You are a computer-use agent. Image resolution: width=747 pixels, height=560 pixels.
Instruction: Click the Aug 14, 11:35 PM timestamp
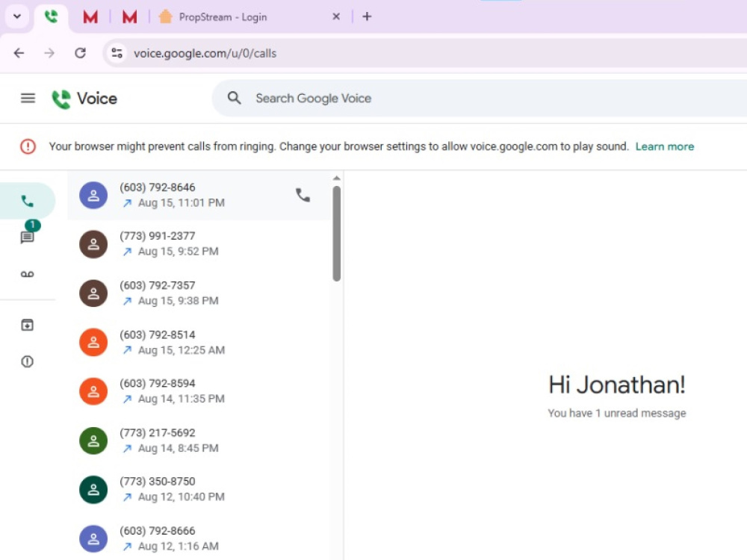(181, 399)
